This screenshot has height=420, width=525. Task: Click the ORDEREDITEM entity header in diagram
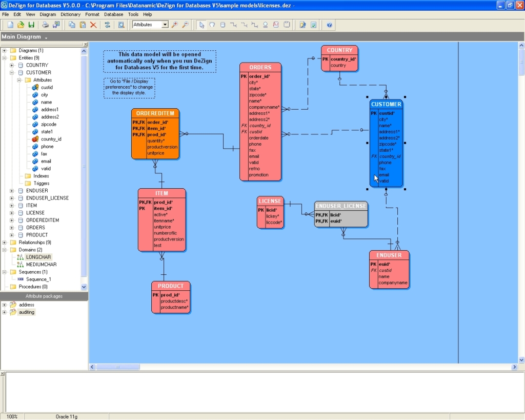[x=155, y=113]
